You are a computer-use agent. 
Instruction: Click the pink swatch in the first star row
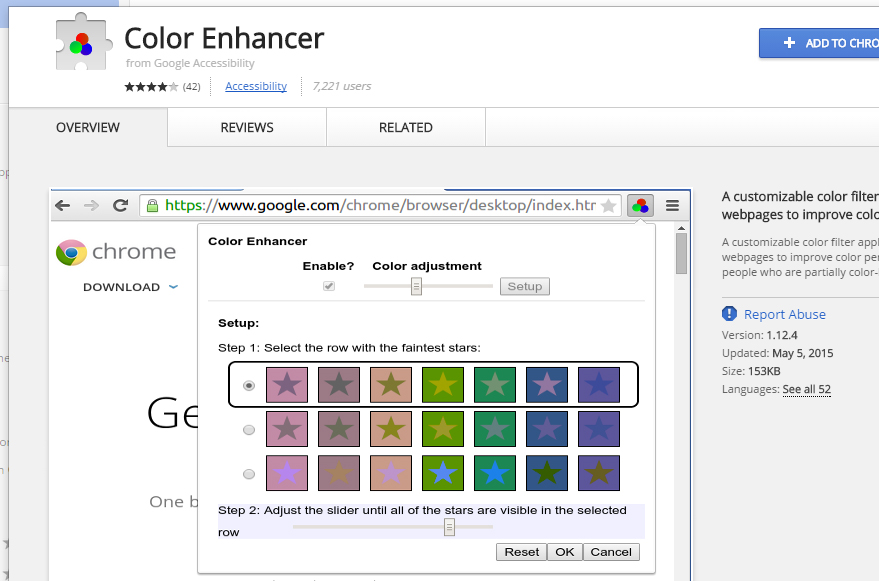point(286,385)
